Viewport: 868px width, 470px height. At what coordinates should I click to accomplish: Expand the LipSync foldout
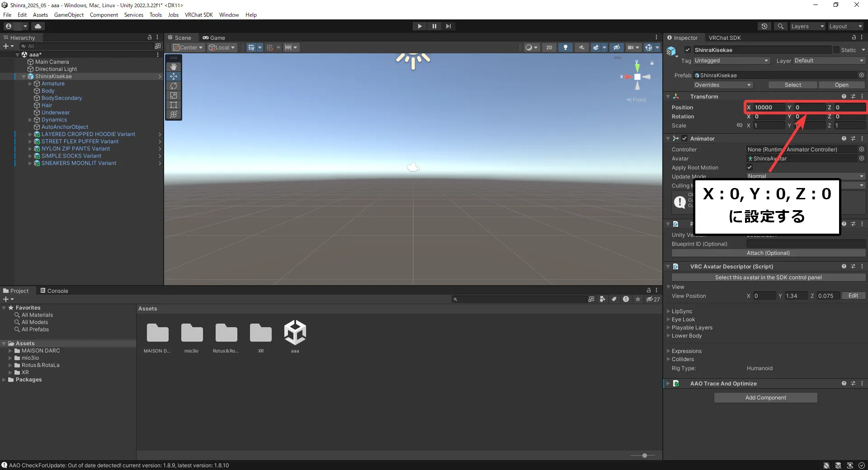point(668,311)
